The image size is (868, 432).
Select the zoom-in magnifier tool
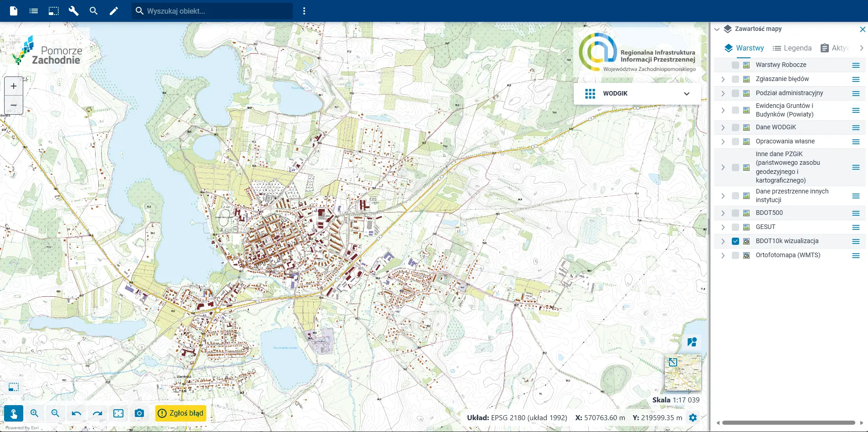34,413
